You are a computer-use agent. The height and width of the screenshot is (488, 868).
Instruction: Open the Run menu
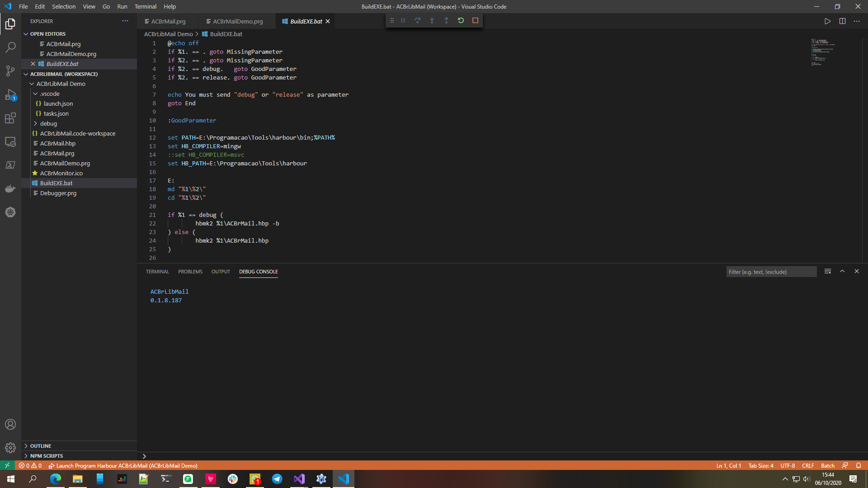pyautogui.click(x=122, y=6)
